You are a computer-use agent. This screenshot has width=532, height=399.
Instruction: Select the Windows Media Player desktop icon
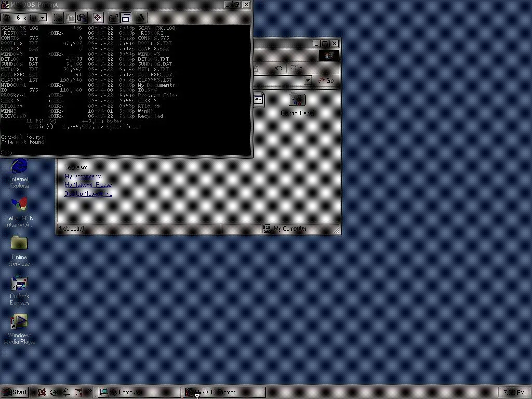pos(19,329)
